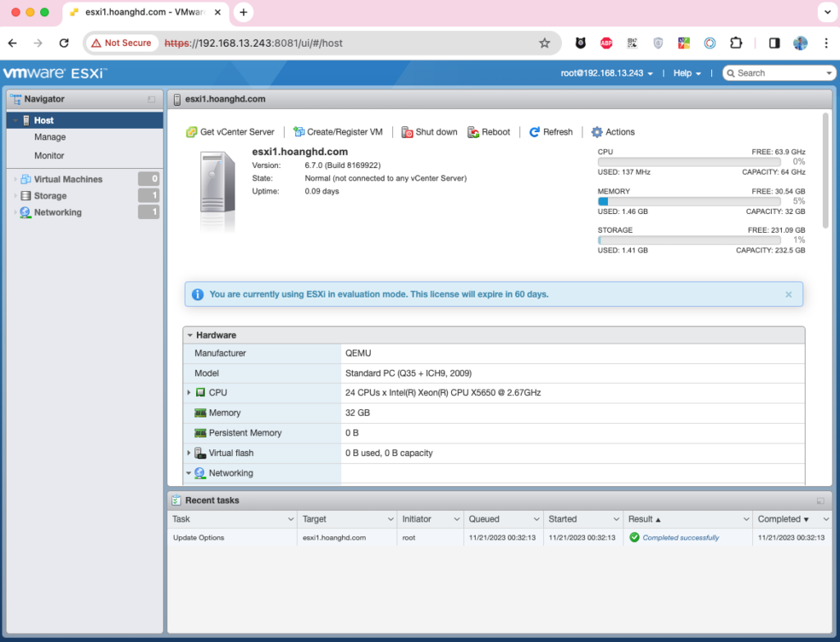Expand Storage in Navigator tree
This screenshot has width=840, height=642.
[15, 196]
